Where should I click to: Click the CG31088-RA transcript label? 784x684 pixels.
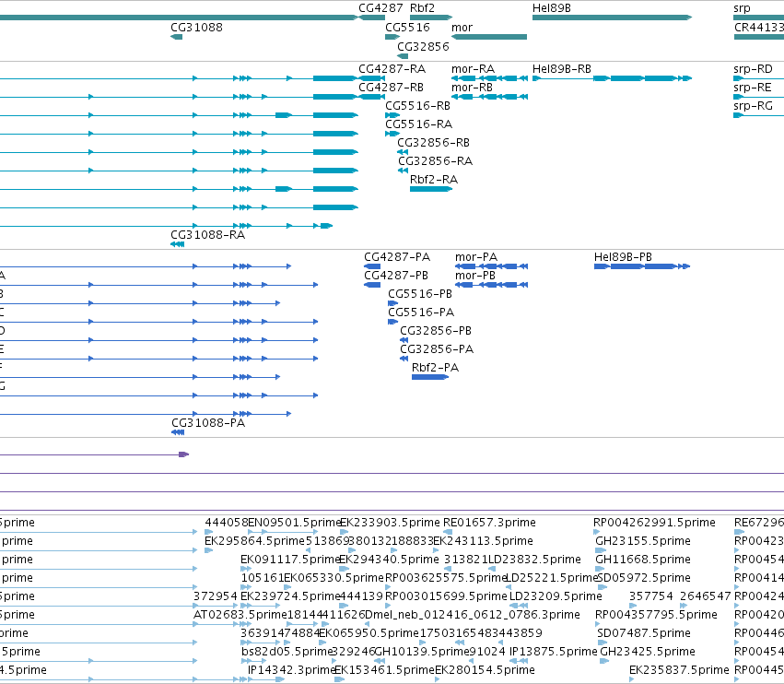pyautogui.click(x=207, y=235)
